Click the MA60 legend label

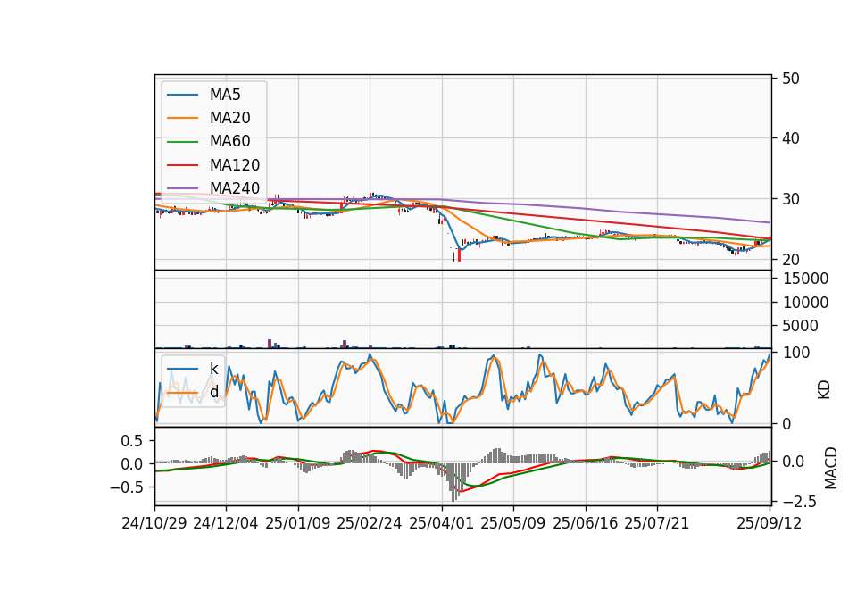tap(229, 142)
